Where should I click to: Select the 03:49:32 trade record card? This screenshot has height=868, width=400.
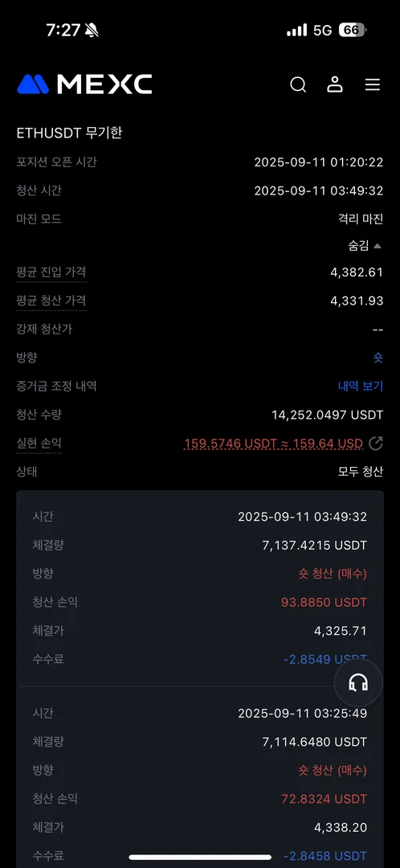(x=200, y=588)
